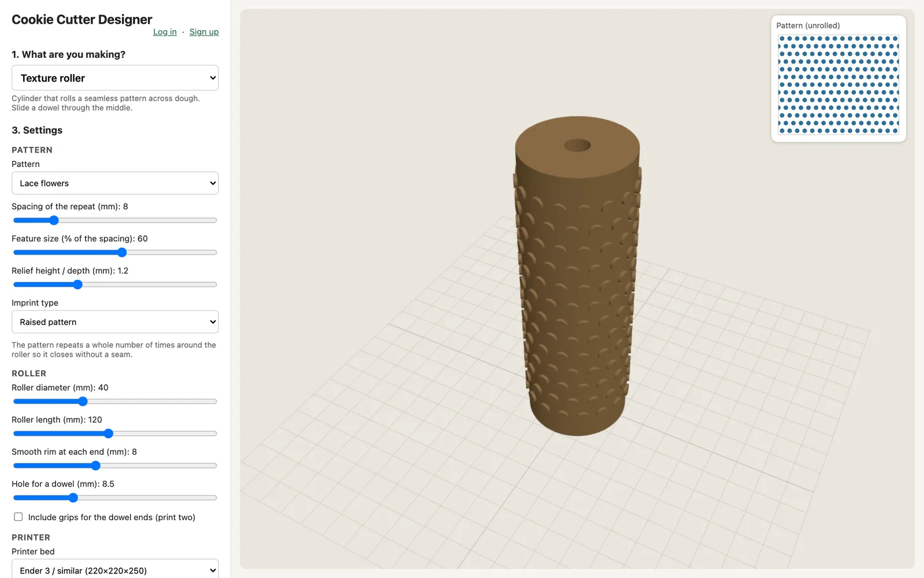Click the 'Include grips for the dowel ends' label

tap(111, 517)
